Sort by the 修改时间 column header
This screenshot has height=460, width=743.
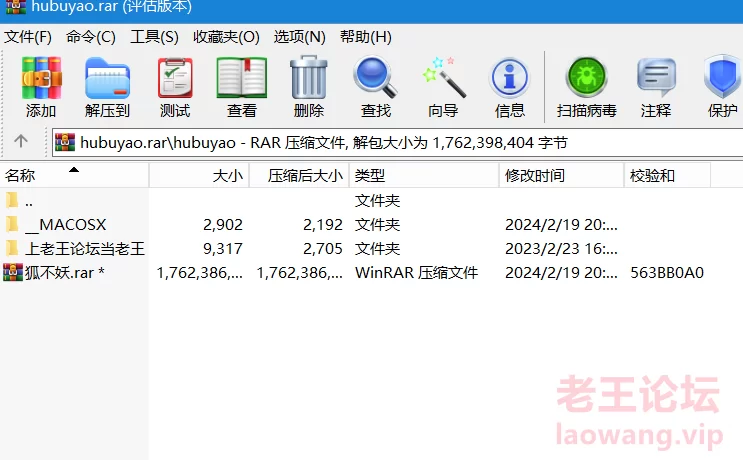click(x=562, y=175)
